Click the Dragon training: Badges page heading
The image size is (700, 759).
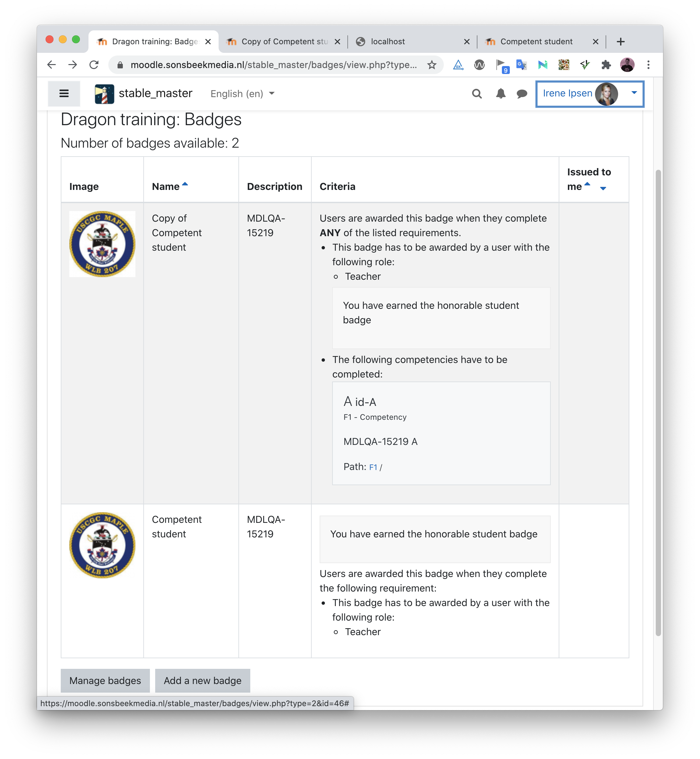[x=151, y=119]
